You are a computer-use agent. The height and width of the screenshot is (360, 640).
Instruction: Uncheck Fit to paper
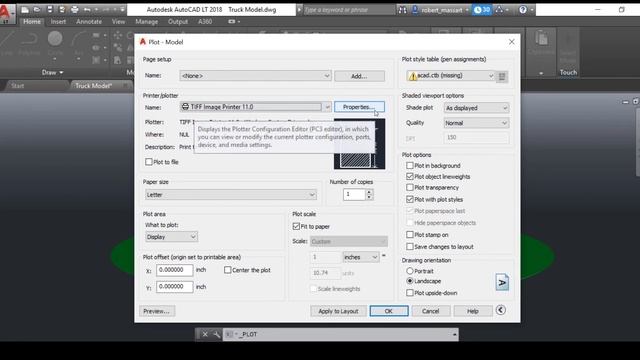tap(296, 227)
